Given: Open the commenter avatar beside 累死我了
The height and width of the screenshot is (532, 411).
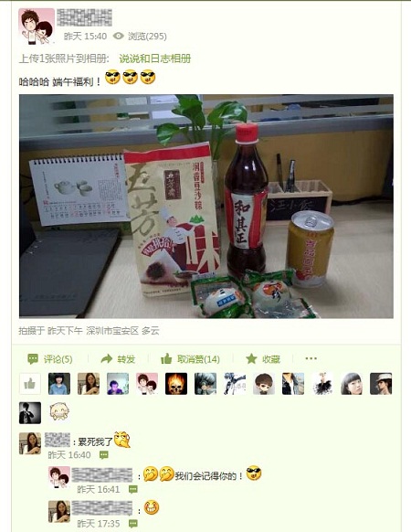Looking at the screenshot, I should pyautogui.click(x=30, y=443).
